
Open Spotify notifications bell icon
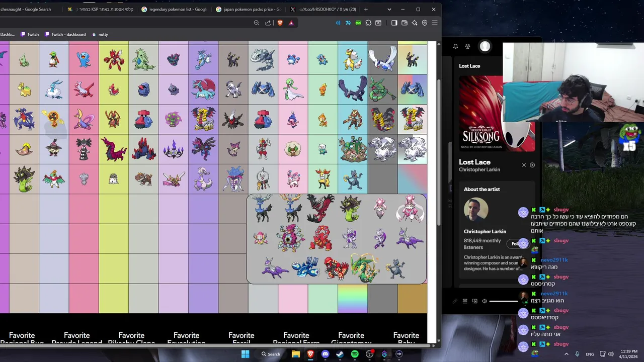[455, 46]
